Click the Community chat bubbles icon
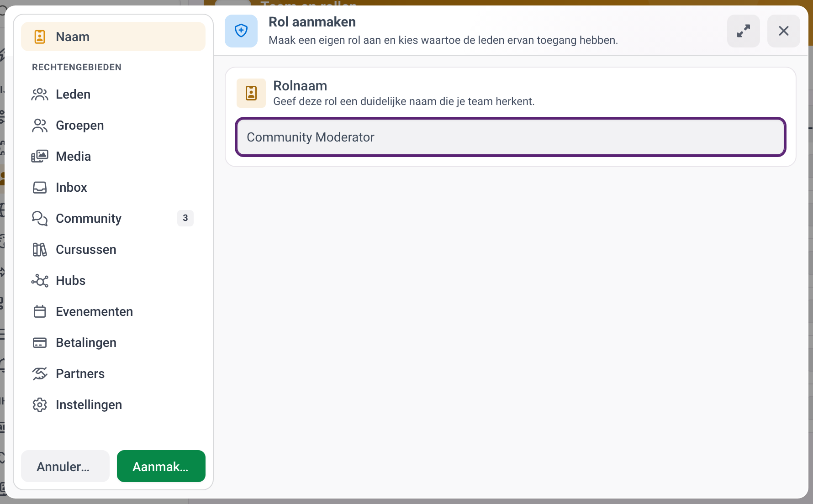The height and width of the screenshot is (504, 813). point(40,218)
